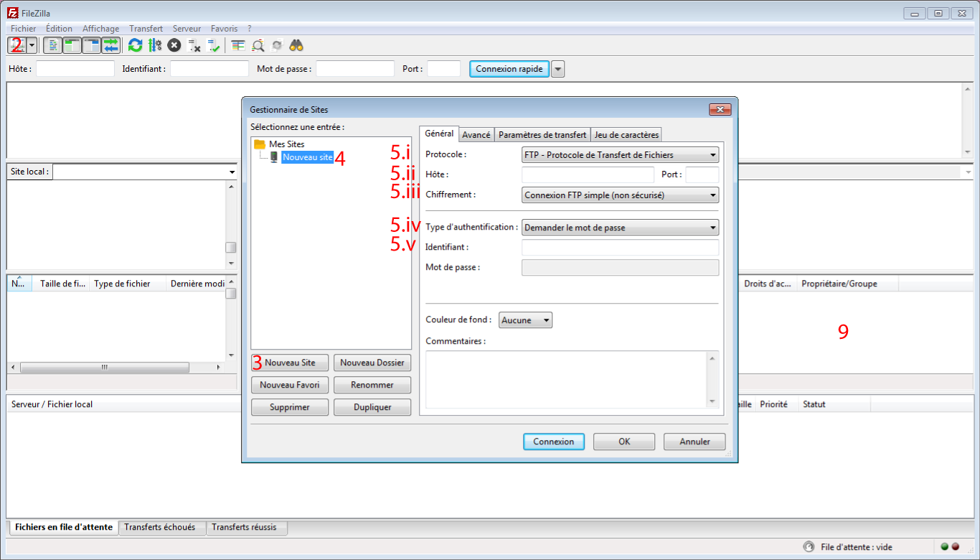Open the Site local path dropdown
This screenshot has height=560, width=980.
point(232,172)
